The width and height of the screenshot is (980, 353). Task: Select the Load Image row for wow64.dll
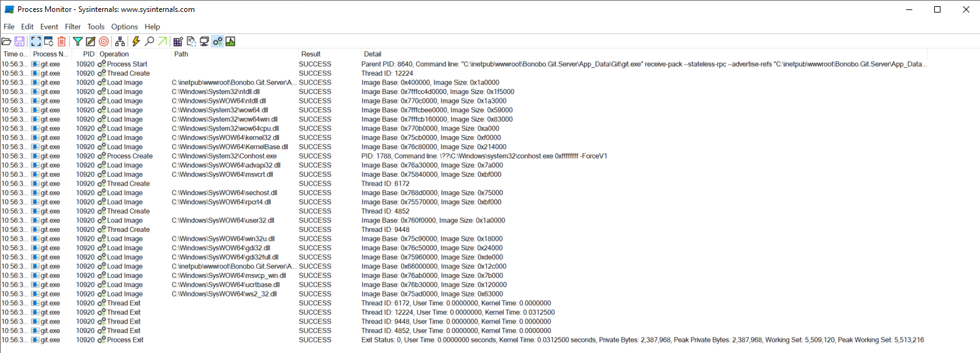click(x=465, y=110)
